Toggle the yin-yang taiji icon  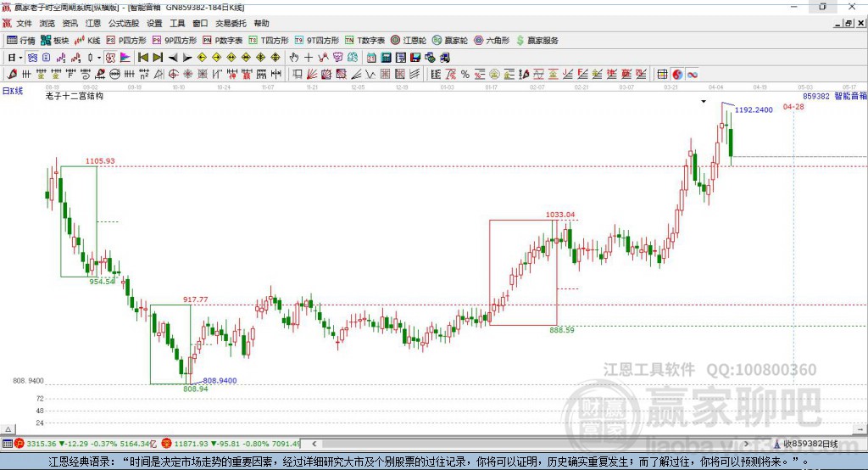coord(677,75)
